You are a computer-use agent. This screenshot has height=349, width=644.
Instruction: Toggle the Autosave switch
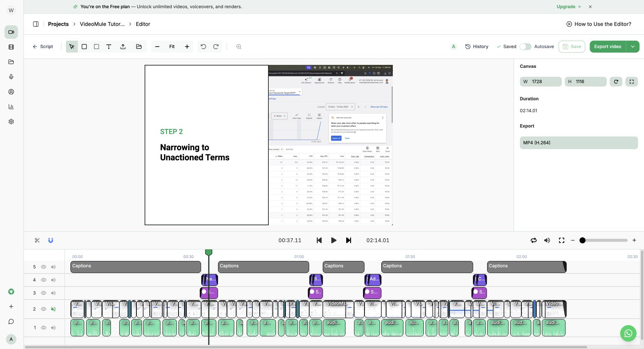(x=525, y=47)
